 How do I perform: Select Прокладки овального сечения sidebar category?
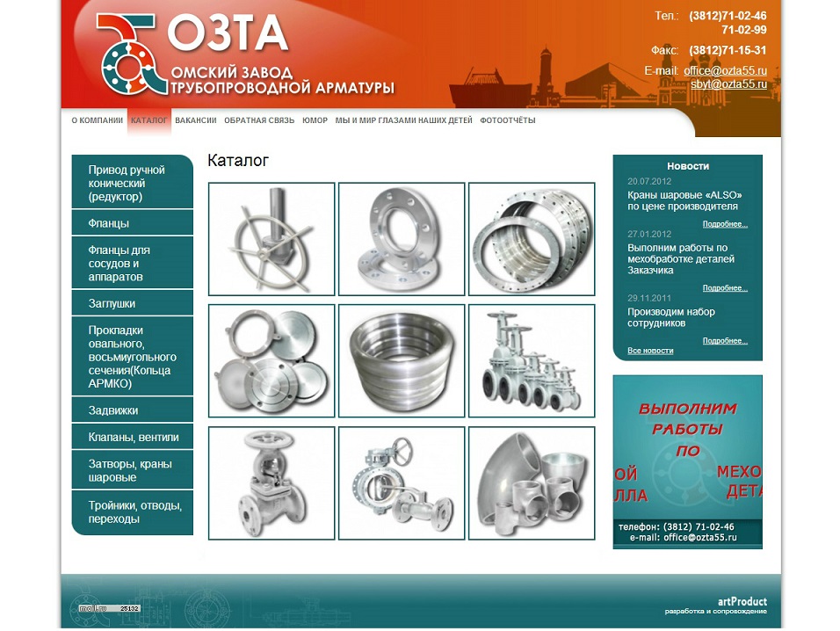pos(133,357)
